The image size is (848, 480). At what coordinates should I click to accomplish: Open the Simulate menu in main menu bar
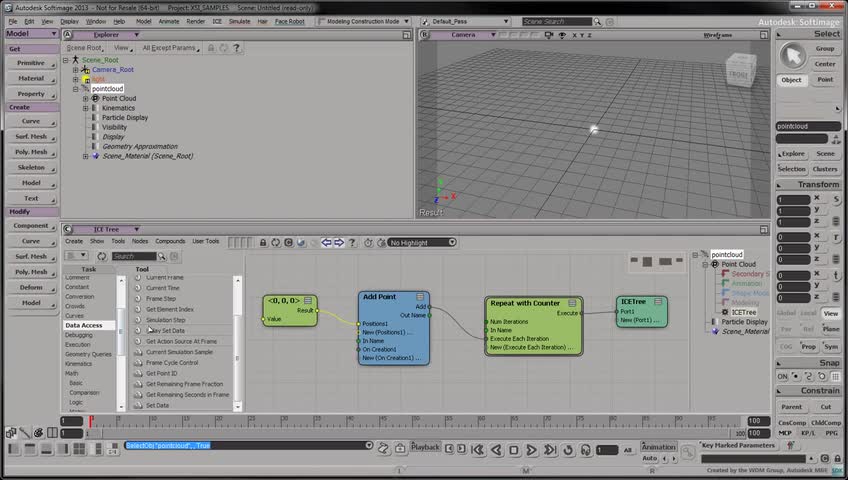pos(240,21)
